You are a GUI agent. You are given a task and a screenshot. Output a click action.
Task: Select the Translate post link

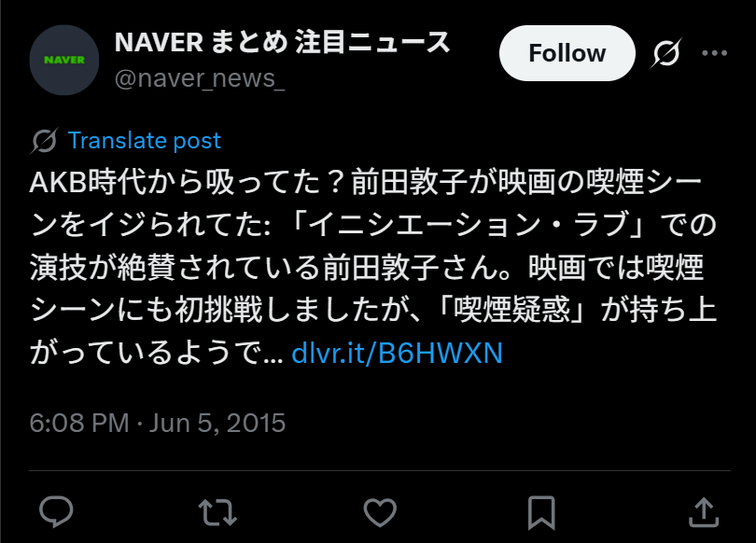pos(144,141)
